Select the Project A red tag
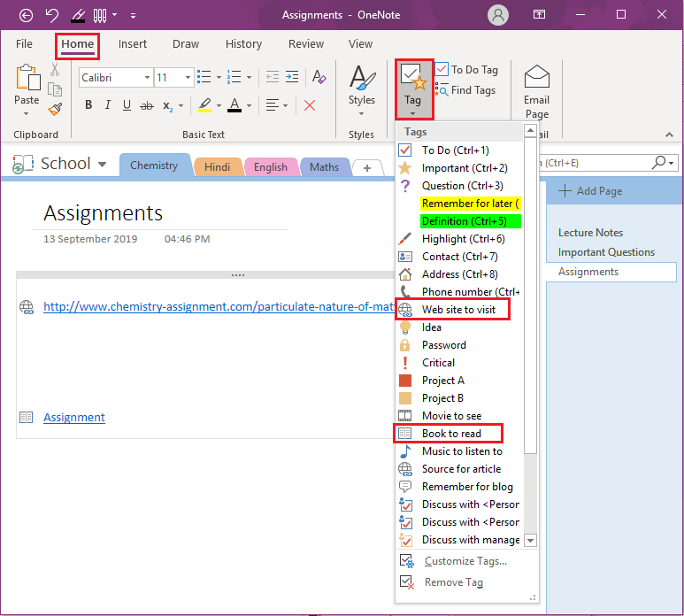Screen dimensions: 684x616 click(459, 381)
